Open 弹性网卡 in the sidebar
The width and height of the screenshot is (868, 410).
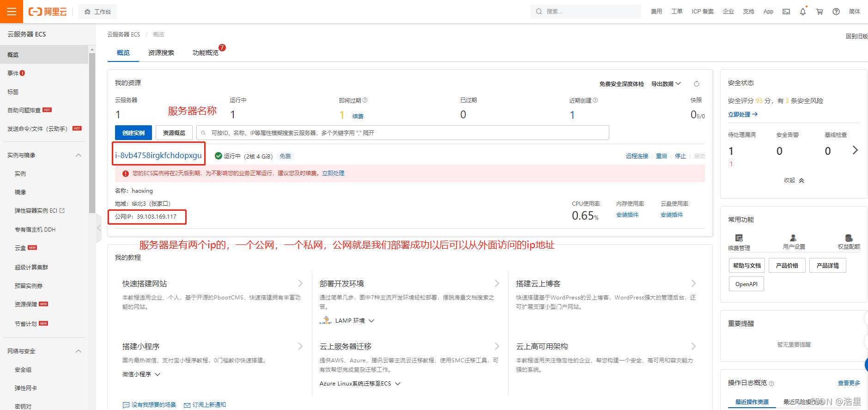26,388
